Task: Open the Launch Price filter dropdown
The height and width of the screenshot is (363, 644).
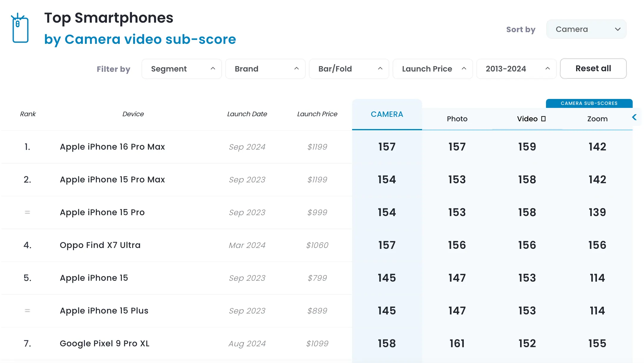Action: 433,69
